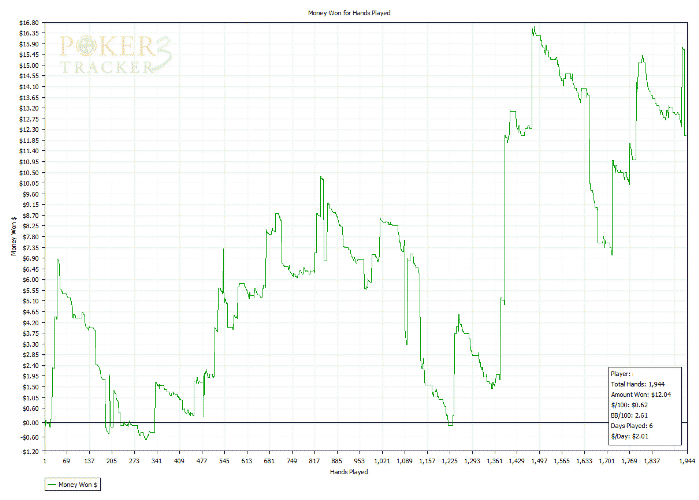Click the green Money Won $ legend line swatch
Viewport: 699px width, 500px height.
point(52,484)
